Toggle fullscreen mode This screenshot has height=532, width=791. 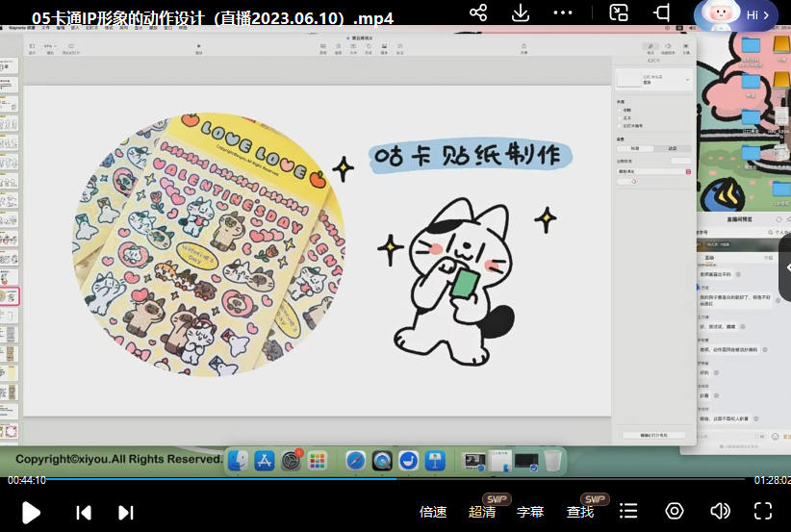pos(763,511)
